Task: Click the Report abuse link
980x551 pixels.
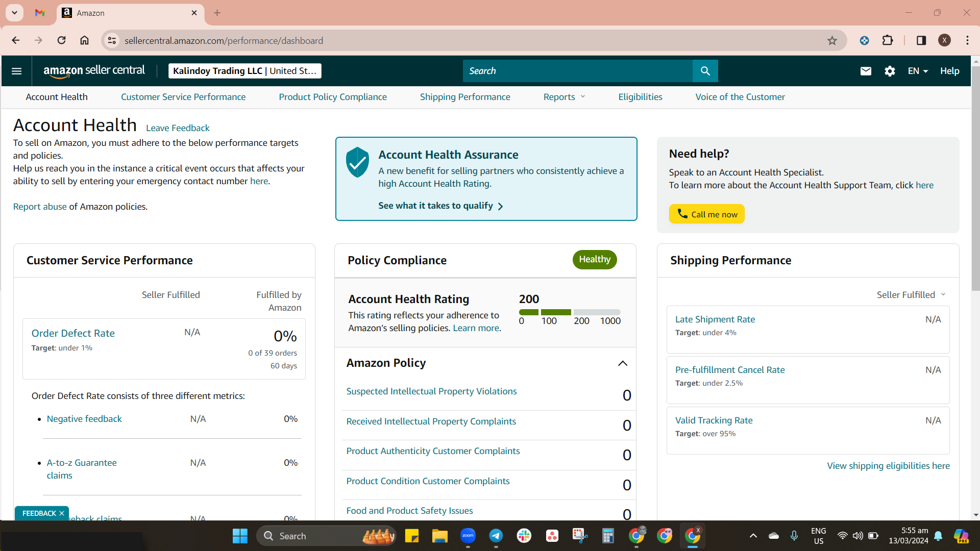Action: coord(40,207)
